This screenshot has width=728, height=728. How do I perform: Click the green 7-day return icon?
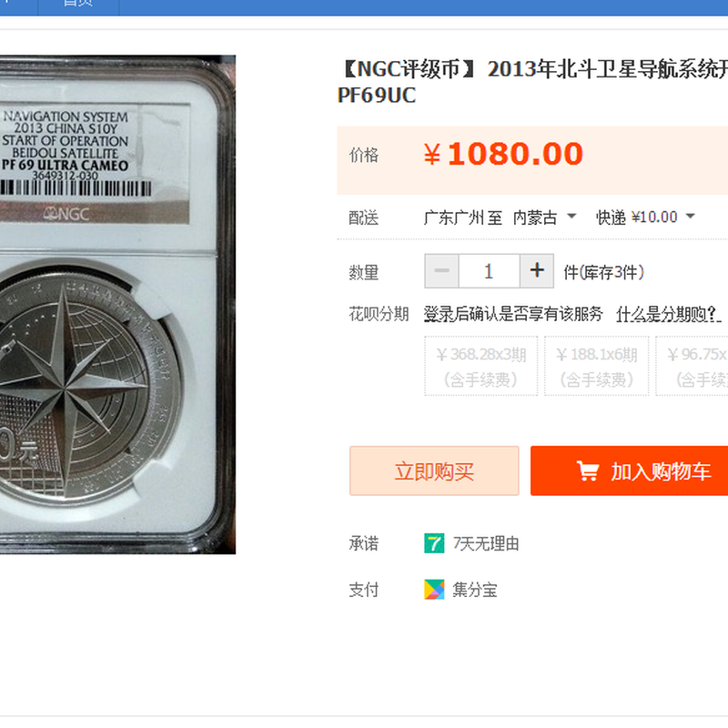(434, 543)
